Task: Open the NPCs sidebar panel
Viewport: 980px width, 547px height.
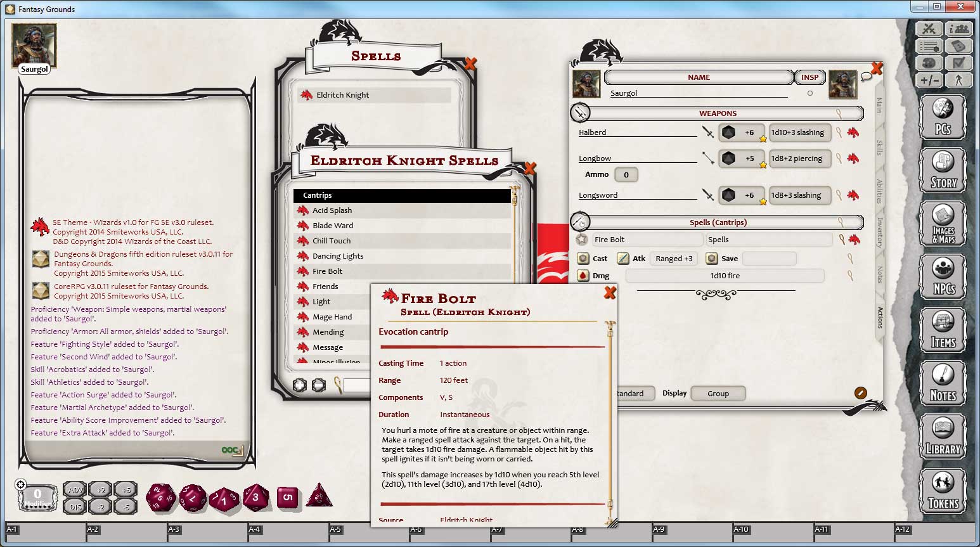Action: point(943,277)
